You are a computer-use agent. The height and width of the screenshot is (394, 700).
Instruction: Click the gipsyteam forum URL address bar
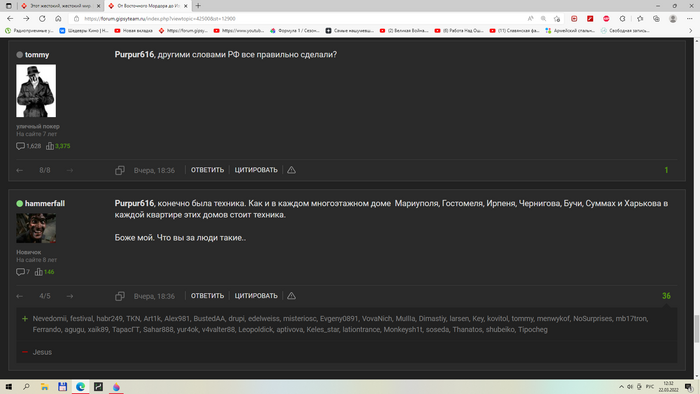click(295, 19)
